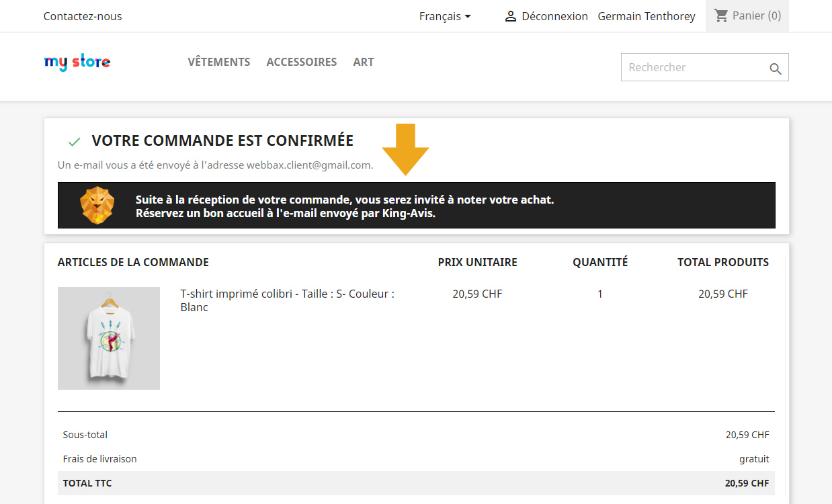
Task: Click the King-Avis review banner text
Action: point(345,206)
